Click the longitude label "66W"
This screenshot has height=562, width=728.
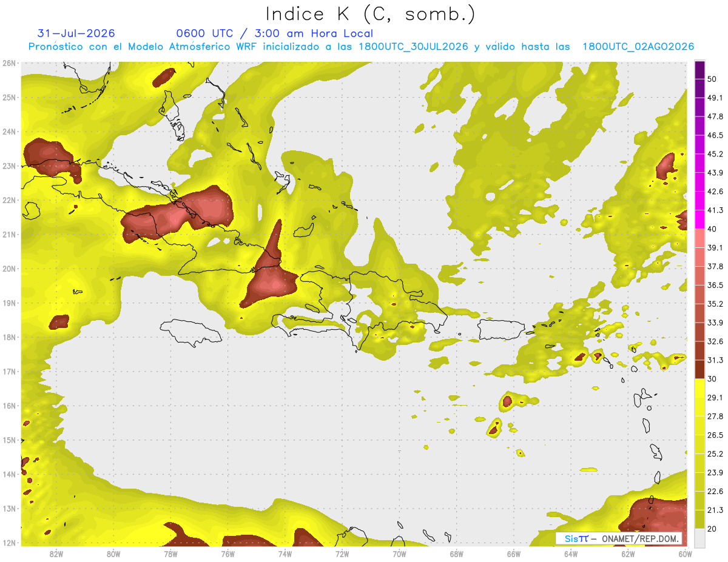(x=513, y=554)
